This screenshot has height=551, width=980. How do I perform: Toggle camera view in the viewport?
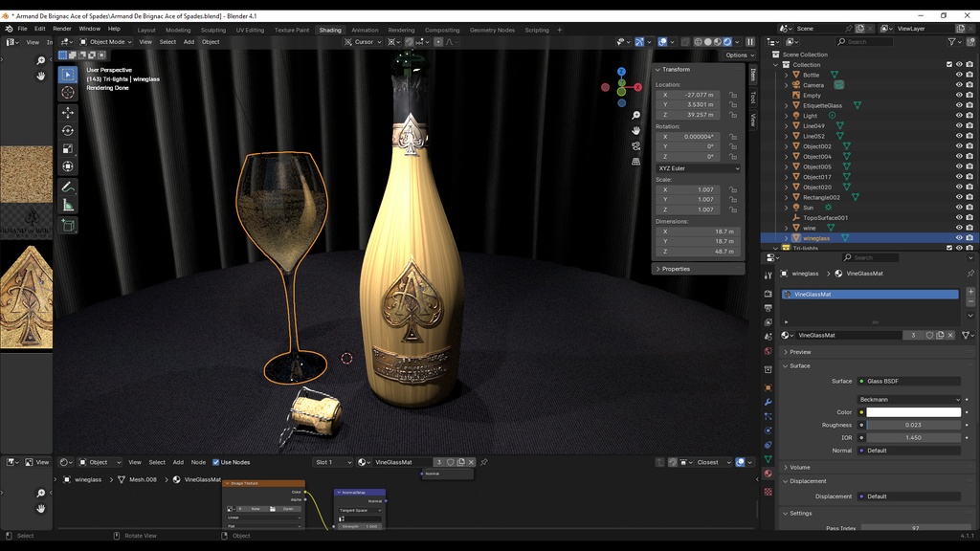[636, 145]
